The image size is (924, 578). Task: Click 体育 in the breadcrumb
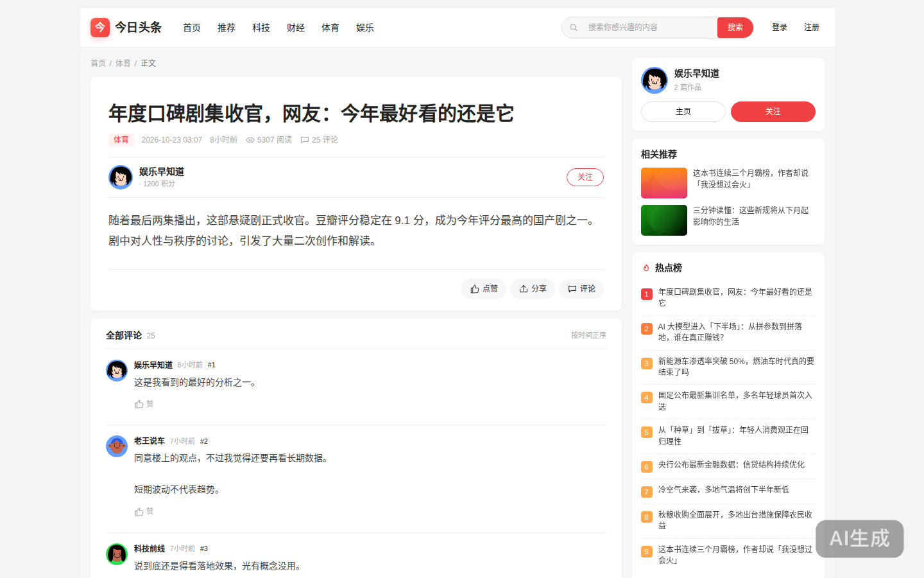[123, 63]
